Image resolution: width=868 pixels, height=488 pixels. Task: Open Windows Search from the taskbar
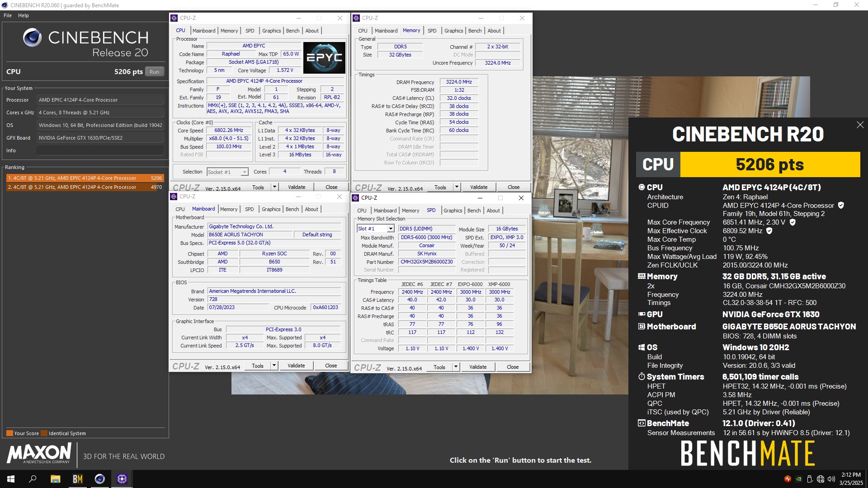pyautogui.click(x=33, y=479)
